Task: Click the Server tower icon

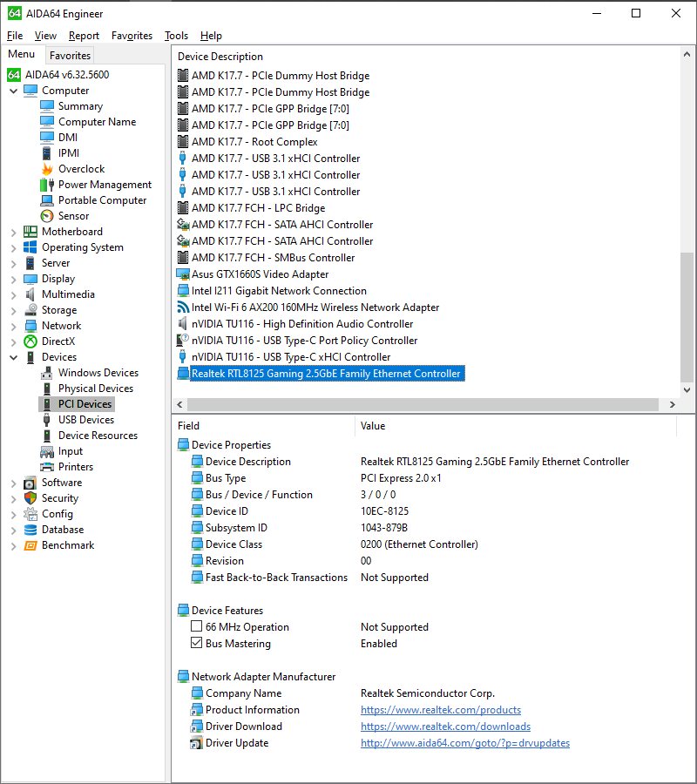Action: 30,263
